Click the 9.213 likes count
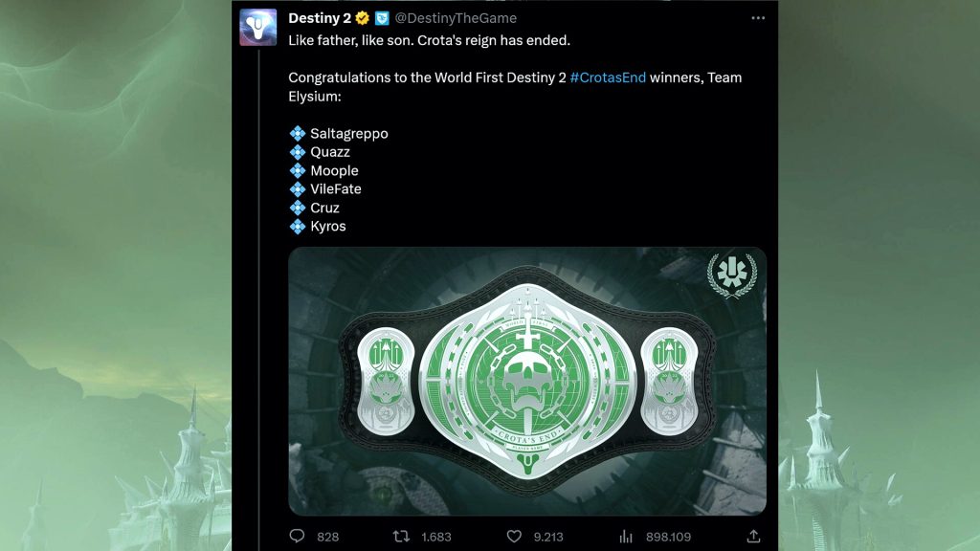 point(547,537)
